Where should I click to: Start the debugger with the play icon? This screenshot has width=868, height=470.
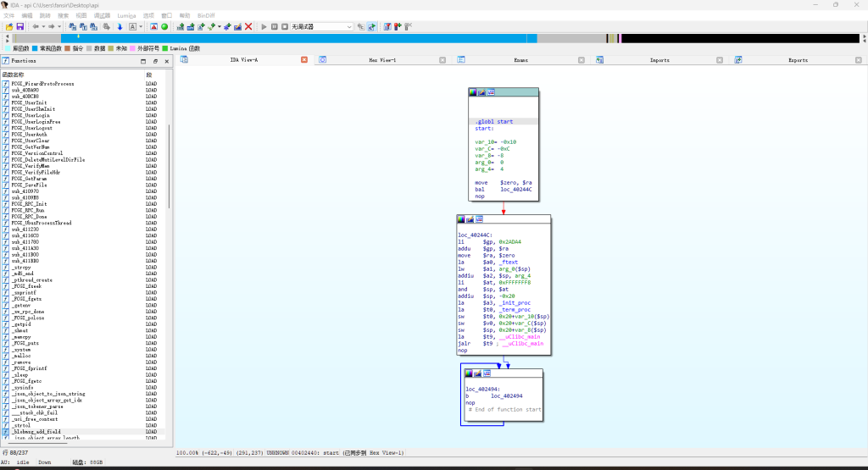264,26
